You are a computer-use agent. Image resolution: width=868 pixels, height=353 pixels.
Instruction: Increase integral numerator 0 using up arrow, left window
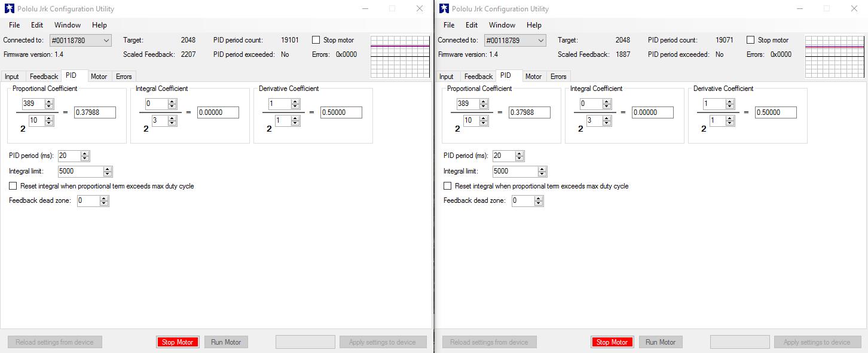tap(172, 101)
